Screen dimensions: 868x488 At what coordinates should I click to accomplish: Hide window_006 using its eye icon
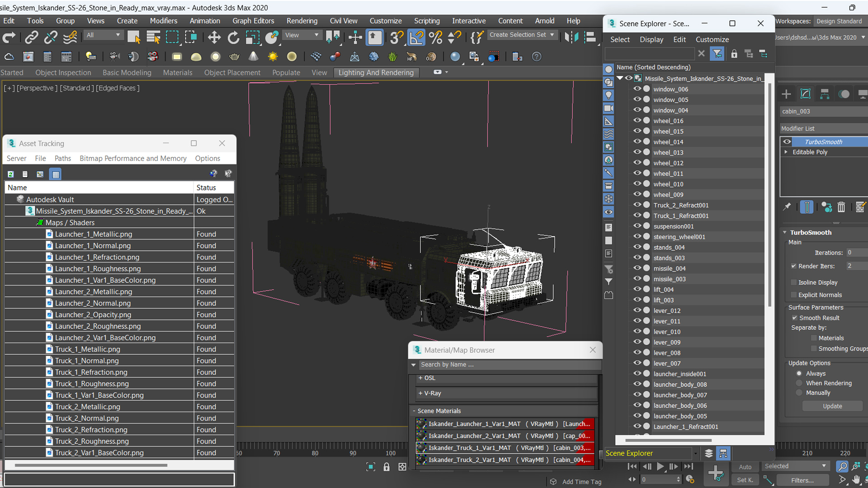click(637, 89)
